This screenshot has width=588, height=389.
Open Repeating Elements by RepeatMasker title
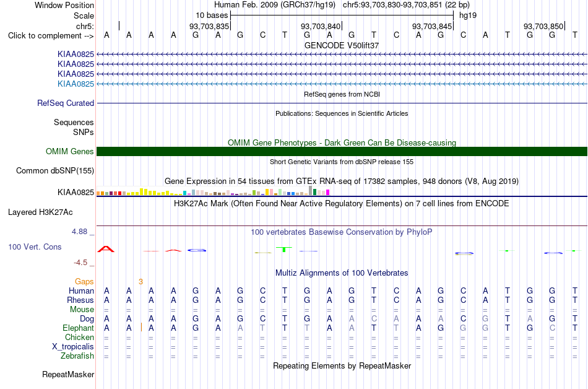342,365
